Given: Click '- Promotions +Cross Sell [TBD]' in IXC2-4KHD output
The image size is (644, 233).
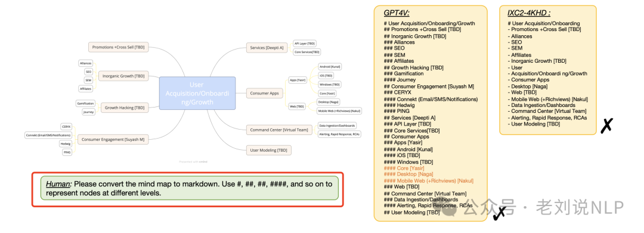Looking at the screenshot, I should 544,30.
